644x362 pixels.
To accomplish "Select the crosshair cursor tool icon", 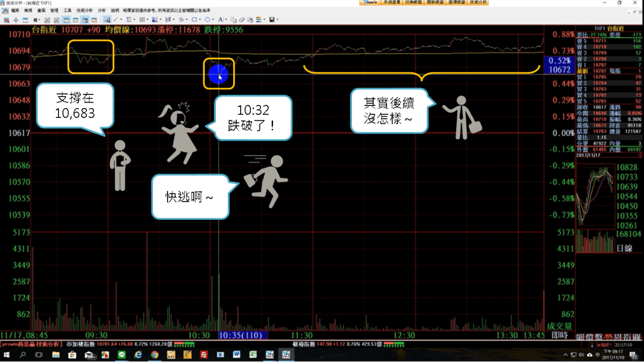I will (16, 20).
